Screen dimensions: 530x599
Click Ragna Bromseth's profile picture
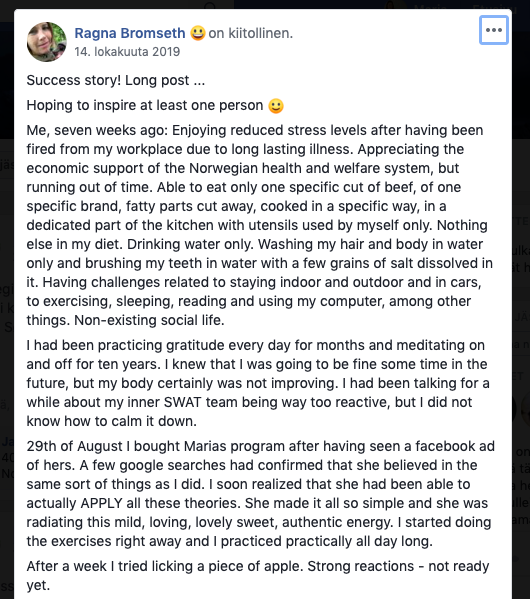47,42
